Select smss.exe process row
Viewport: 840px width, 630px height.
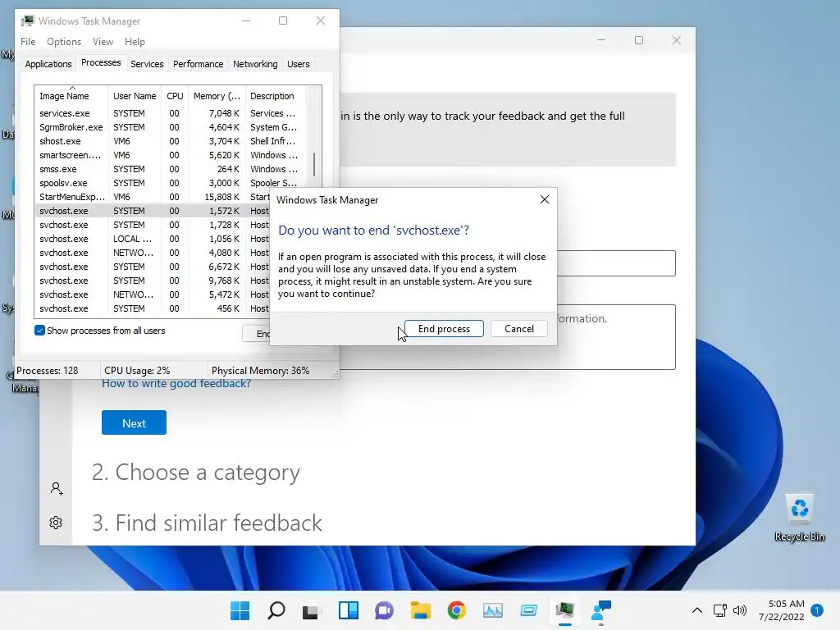(171, 169)
